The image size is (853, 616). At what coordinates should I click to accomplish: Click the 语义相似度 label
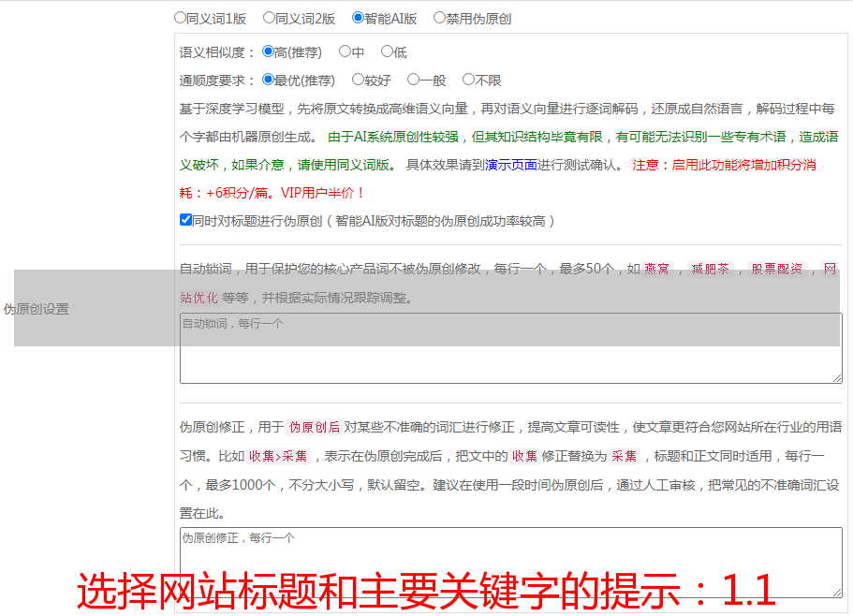(216, 52)
